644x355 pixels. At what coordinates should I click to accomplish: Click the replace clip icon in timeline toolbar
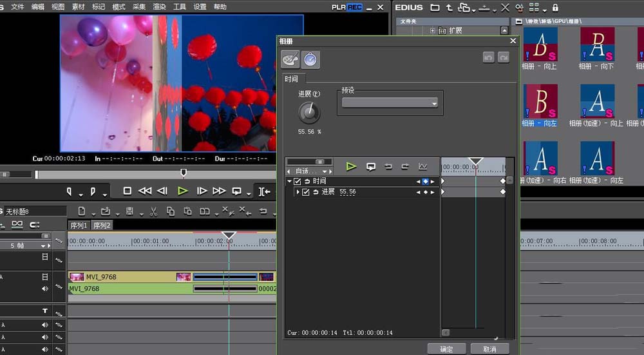pos(205,211)
